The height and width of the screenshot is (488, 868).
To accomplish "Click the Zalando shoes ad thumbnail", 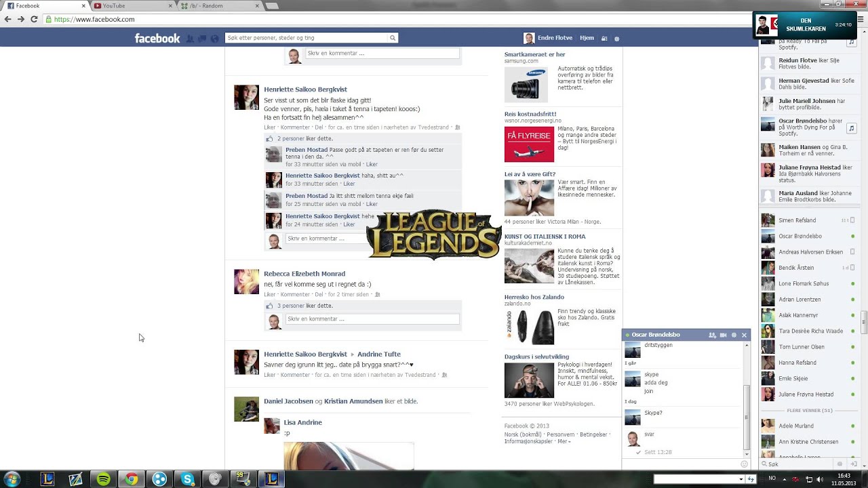I will coord(529,327).
